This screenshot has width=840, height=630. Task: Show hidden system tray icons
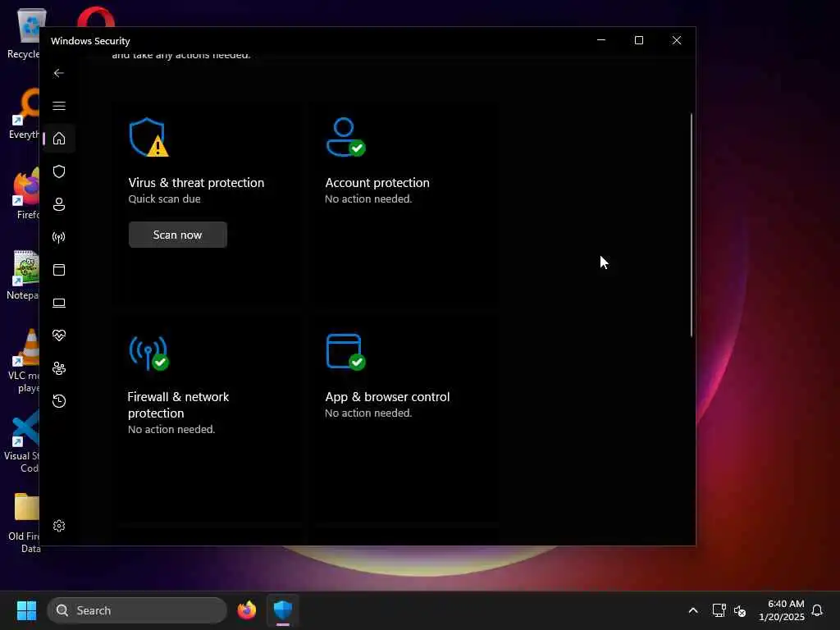(x=692, y=610)
